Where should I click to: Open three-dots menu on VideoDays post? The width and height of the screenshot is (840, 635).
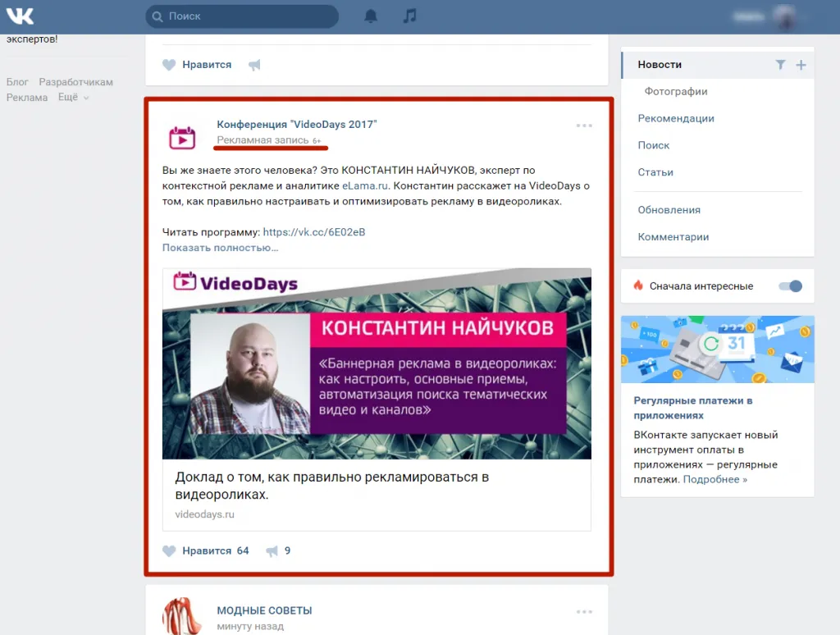click(x=584, y=126)
